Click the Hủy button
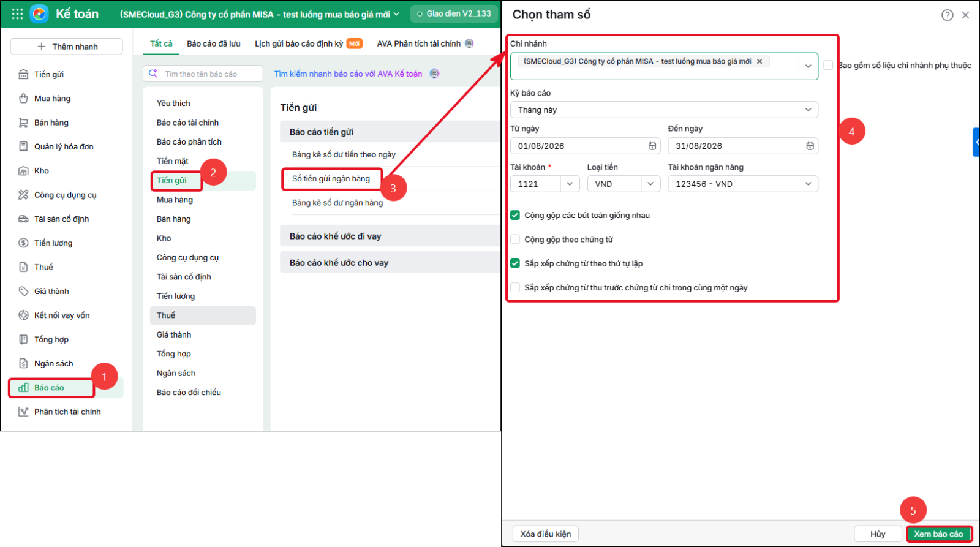Screen dimensions: 980x547 tap(878, 534)
